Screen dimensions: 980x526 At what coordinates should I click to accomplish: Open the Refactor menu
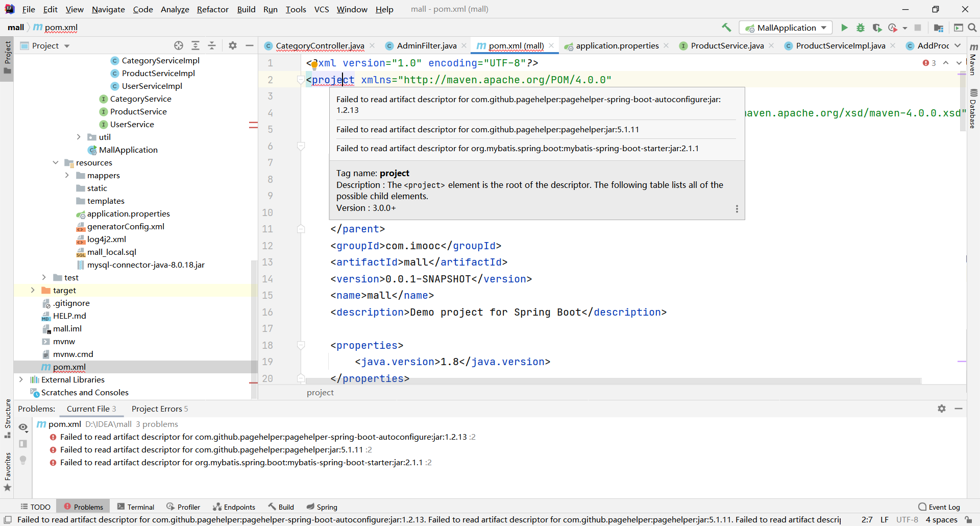[x=212, y=9]
